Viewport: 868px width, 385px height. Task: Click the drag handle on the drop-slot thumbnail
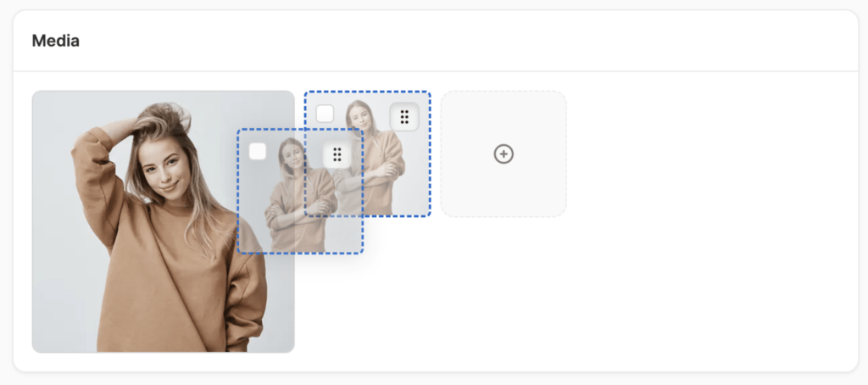(404, 117)
